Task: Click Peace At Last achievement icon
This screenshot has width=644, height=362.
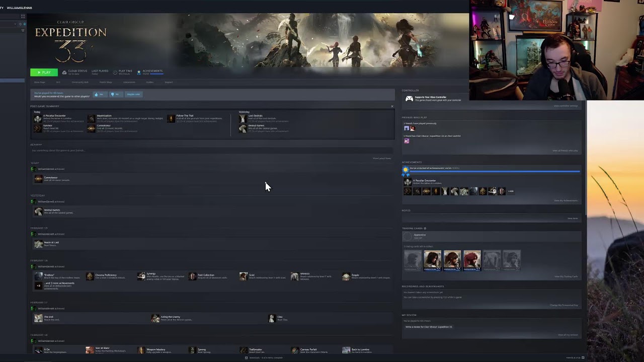Action: point(38,244)
